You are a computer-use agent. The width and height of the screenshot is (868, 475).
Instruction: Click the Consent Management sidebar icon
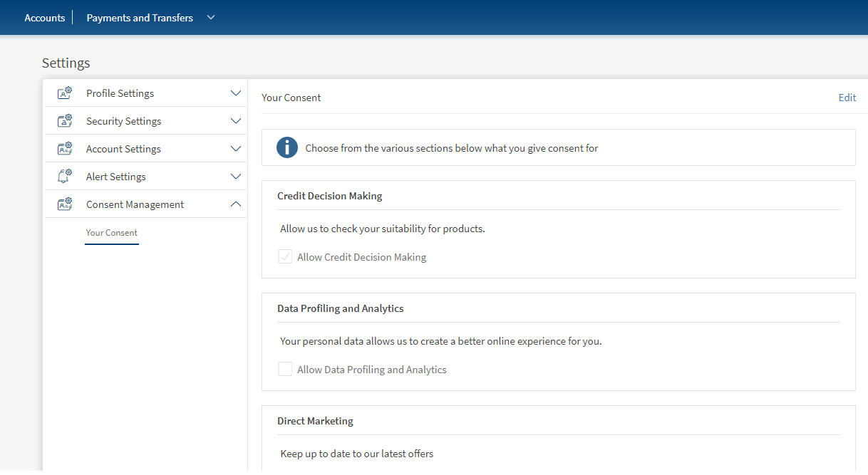point(65,204)
